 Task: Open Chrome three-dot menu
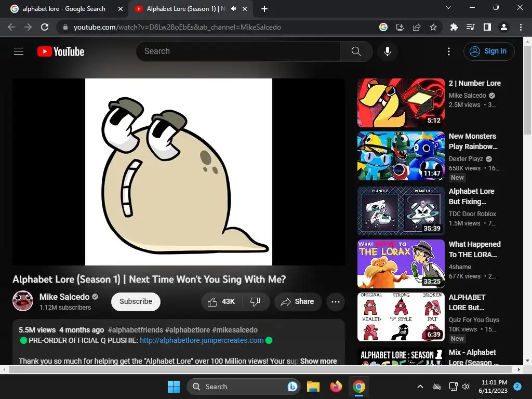[521, 27]
